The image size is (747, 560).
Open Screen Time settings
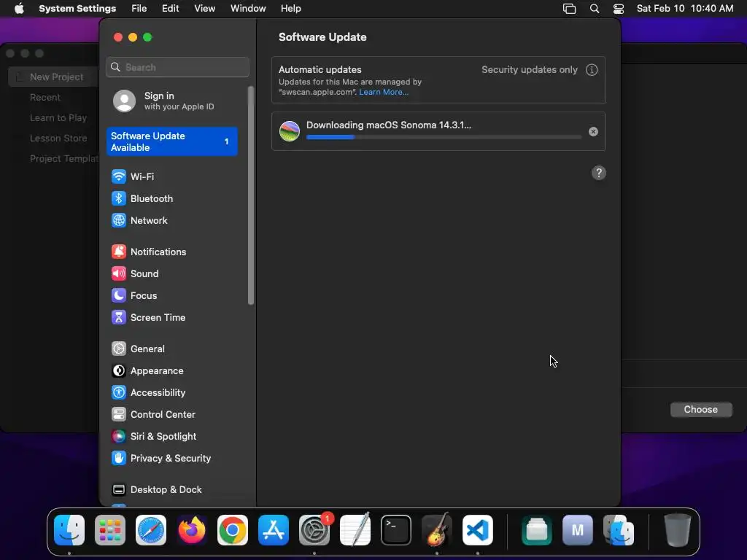[172, 318]
